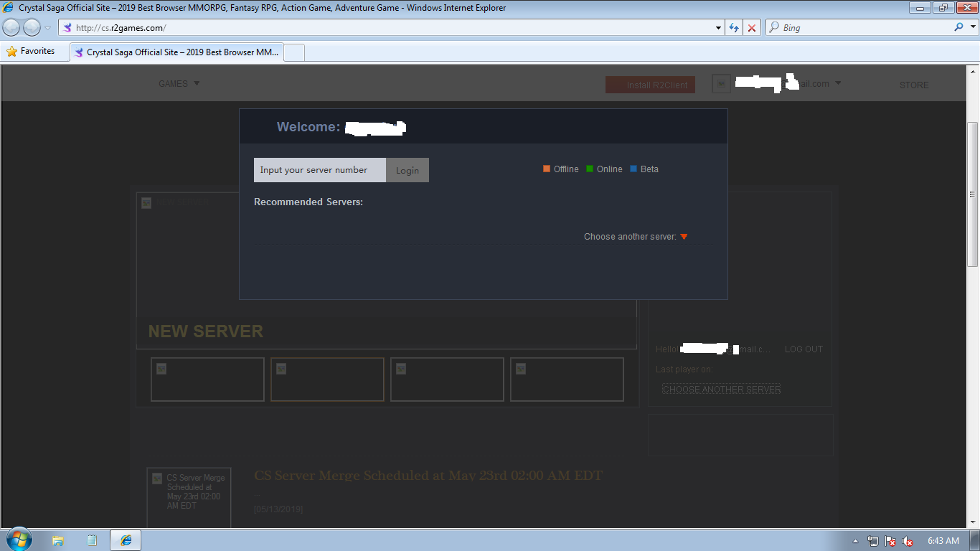The image size is (980, 551).
Task: Open the CS Server Merge Scheduled article headline
Action: 428,476
